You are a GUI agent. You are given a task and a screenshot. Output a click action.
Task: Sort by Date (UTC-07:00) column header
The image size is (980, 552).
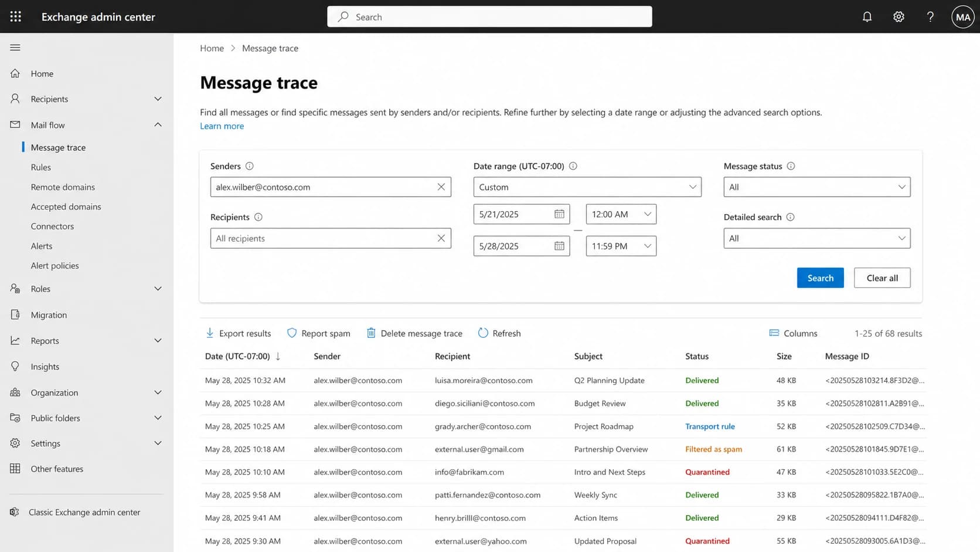(243, 356)
